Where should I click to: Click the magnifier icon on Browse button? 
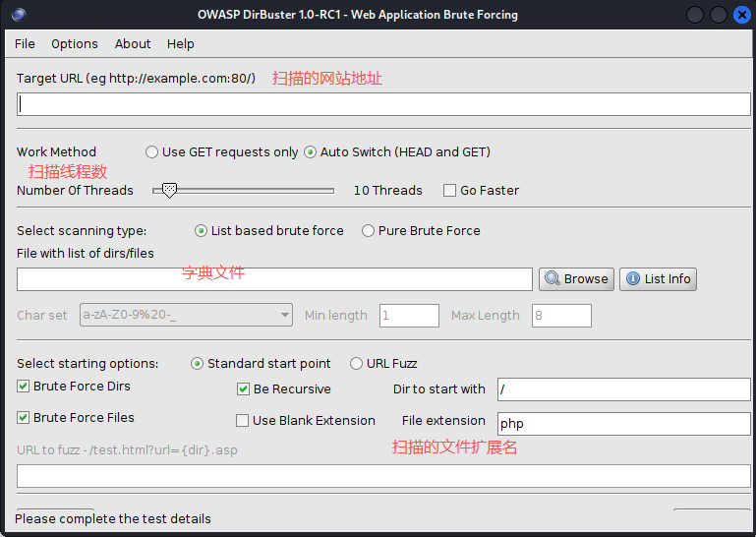(x=552, y=279)
